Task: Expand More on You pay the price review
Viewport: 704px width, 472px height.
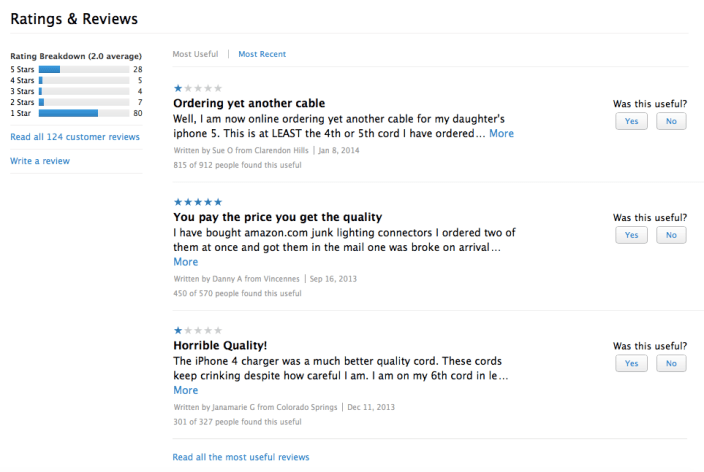Action: click(186, 262)
